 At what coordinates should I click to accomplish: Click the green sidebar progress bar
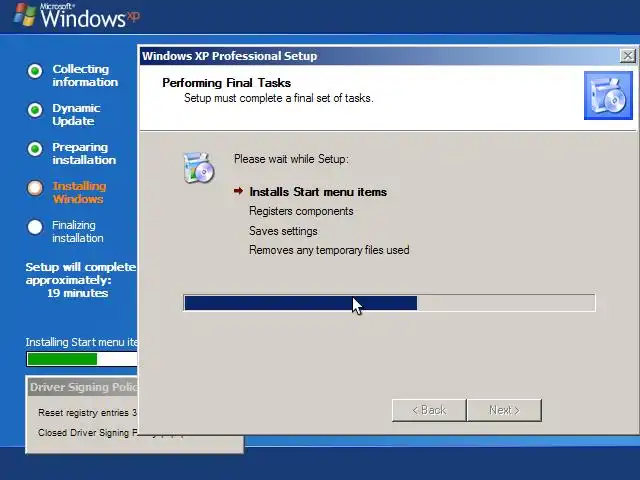(x=82, y=359)
